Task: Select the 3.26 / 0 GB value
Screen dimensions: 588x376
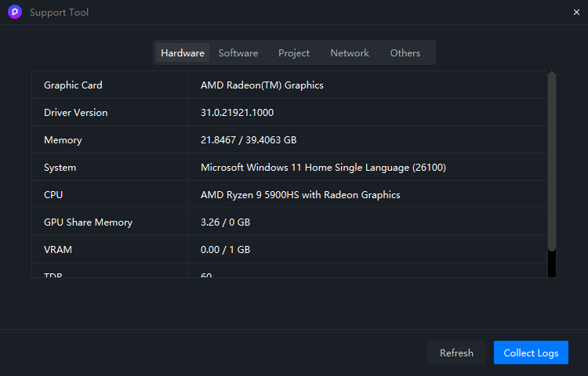Action: (x=225, y=222)
